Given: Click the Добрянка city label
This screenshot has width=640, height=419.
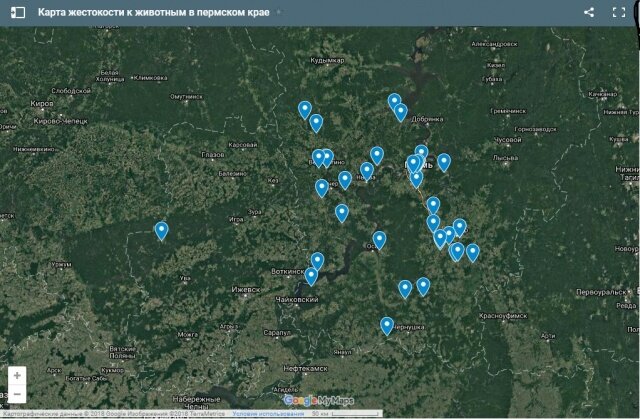Looking at the screenshot, I should coord(427,119).
